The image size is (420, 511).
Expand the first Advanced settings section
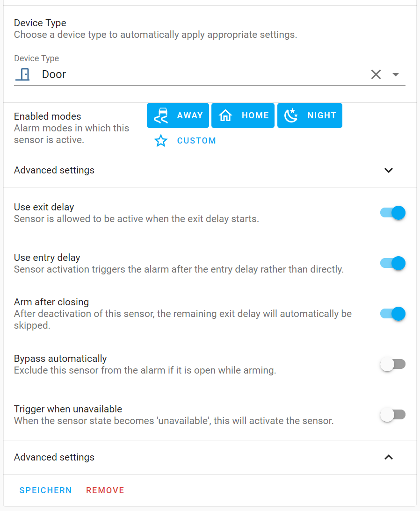(388, 170)
